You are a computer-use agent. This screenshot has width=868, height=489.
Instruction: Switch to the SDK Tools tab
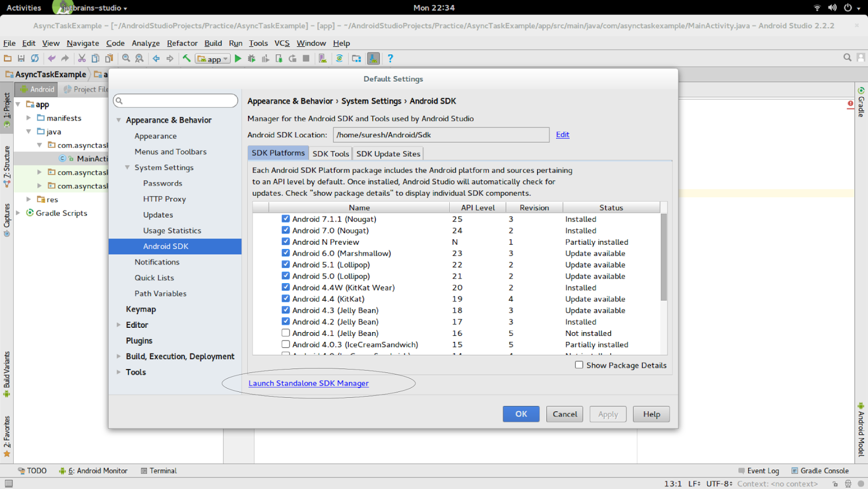pyautogui.click(x=330, y=153)
